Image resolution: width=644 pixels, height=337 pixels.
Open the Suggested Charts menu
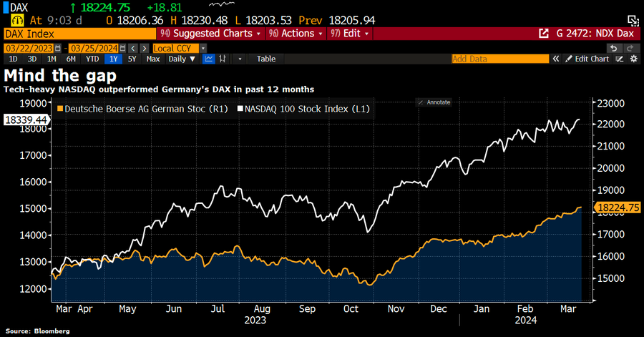[210, 34]
